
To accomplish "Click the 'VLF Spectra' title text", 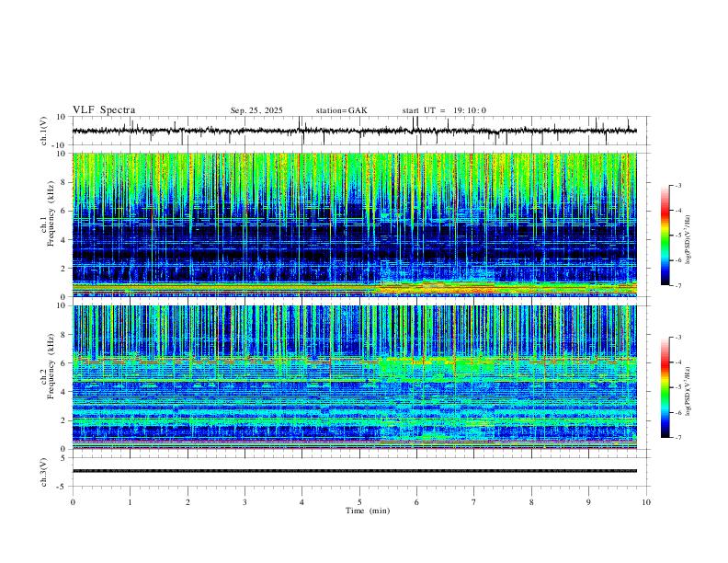I will click(x=104, y=110).
